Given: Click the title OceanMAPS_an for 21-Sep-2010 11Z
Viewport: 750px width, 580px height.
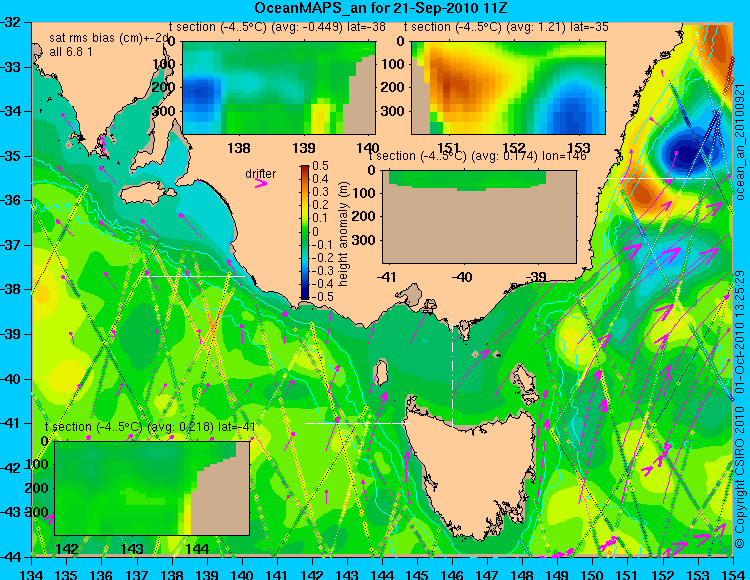Looking at the screenshot, I should pyautogui.click(x=380, y=8).
